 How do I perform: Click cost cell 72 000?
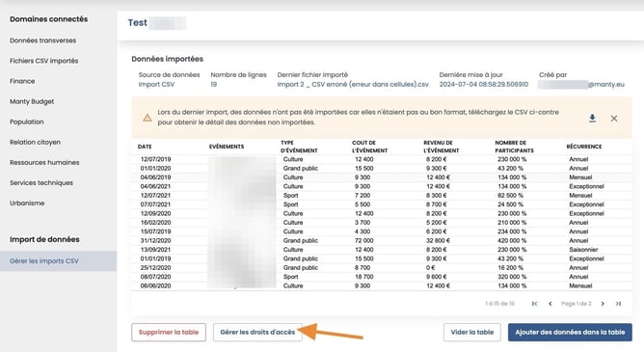[x=363, y=241]
